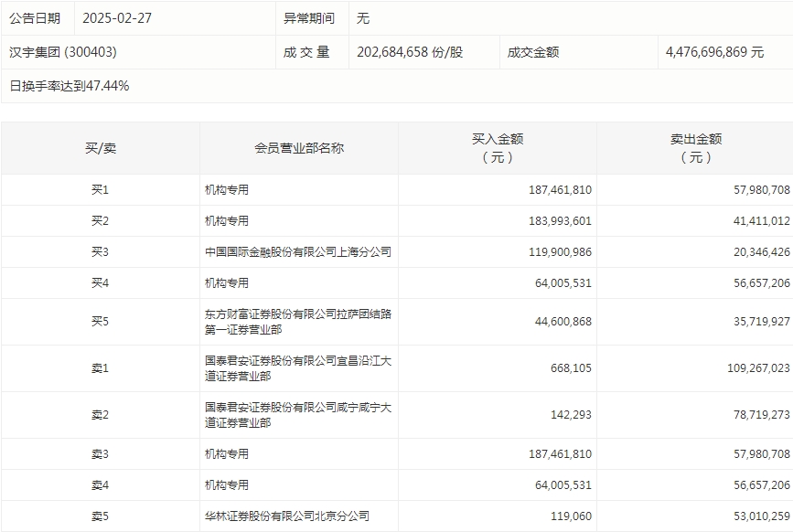Select buy amount 187,461,810 in 卖3 row
The width and height of the screenshot is (793, 532).
pyautogui.click(x=560, y=454)
